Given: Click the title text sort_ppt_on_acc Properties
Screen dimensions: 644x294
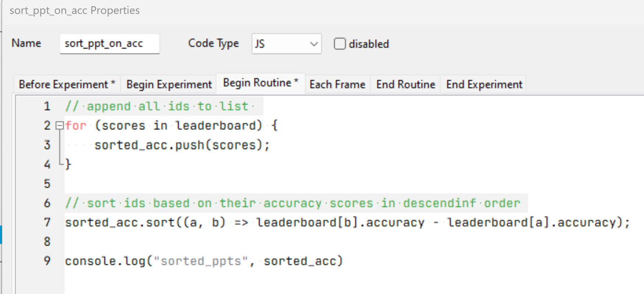Looking at the screenshot, I should point(75,11).
